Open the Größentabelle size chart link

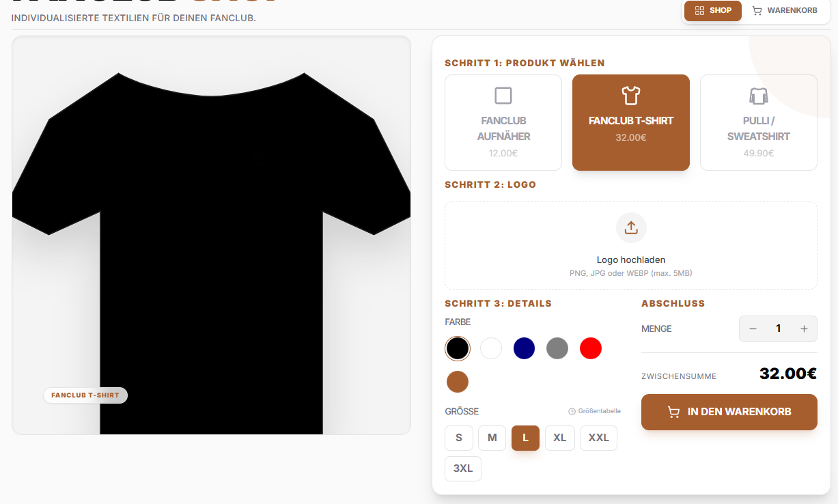click(595, 411)
